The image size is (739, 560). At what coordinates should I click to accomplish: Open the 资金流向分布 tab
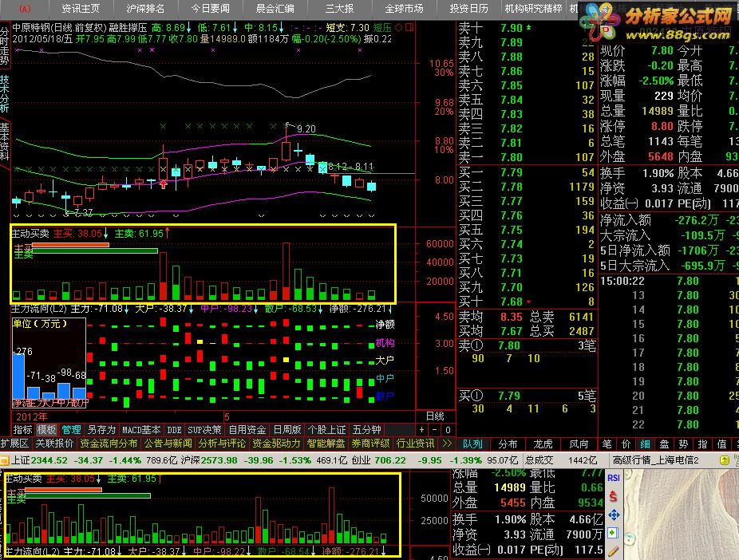(109, 444)
